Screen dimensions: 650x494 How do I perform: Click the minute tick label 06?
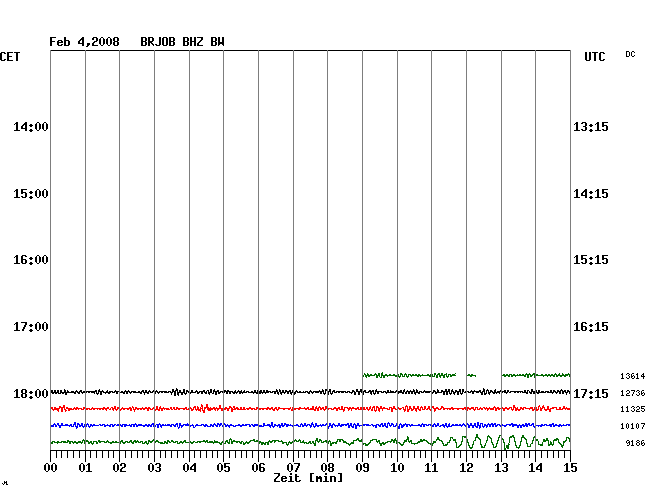point(258,468)
